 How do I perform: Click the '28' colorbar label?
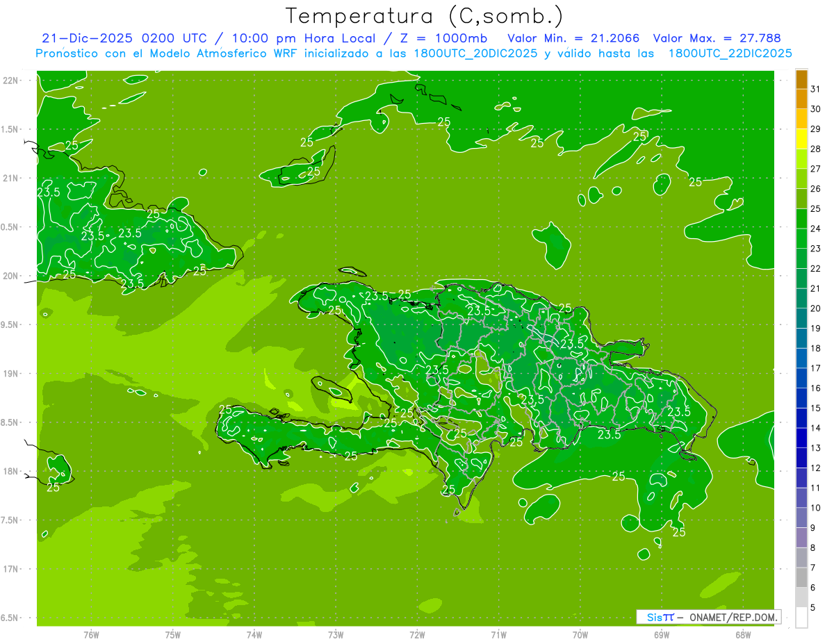coord(815,149)
